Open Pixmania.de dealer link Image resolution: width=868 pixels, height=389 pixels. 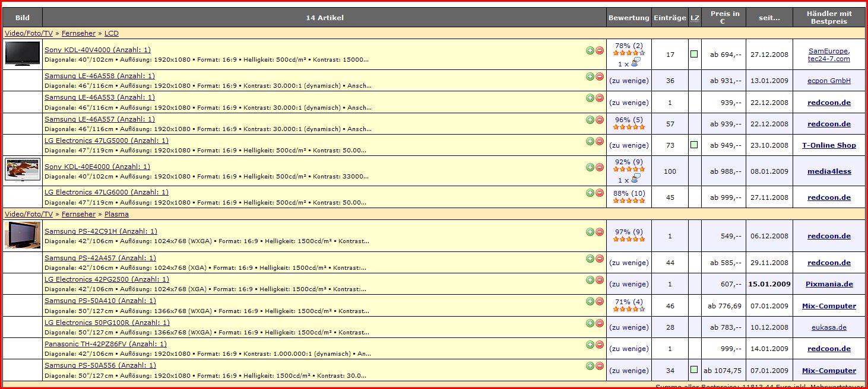829,284
